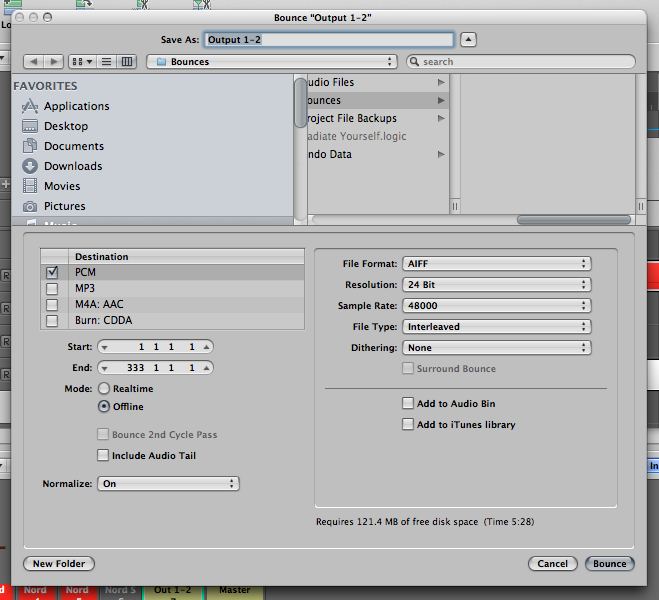Open Applications in Favorites sidebar
659x600 pixels.
[x=76, y=106]
